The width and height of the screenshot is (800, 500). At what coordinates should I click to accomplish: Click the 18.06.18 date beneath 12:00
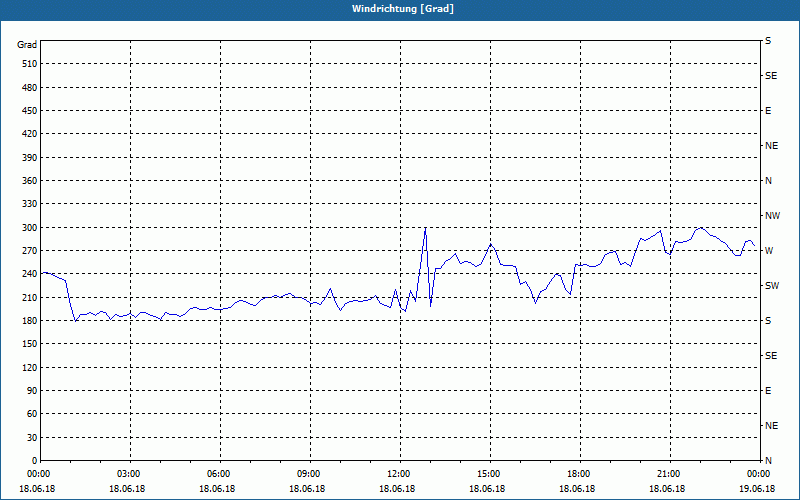point(397,489)
